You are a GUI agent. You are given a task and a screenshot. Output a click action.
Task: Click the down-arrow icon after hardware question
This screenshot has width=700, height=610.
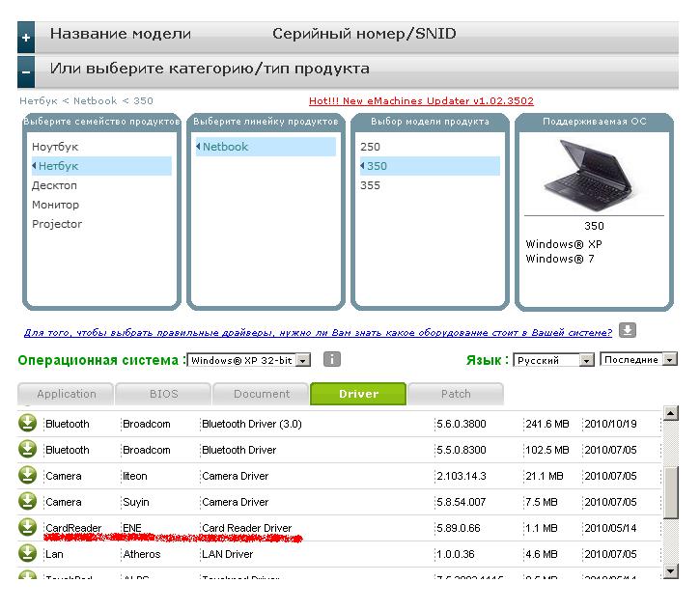click(x=628, y=330)
